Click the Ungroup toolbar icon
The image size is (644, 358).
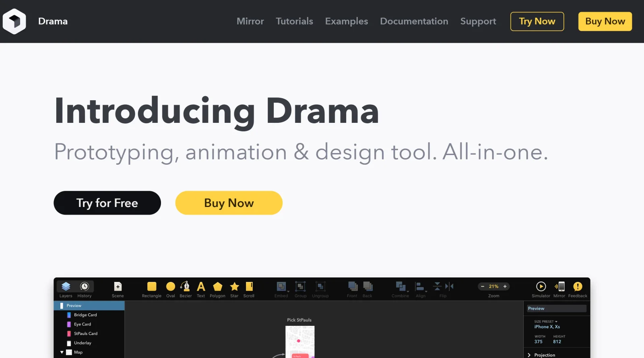click(x=320, y=286)
